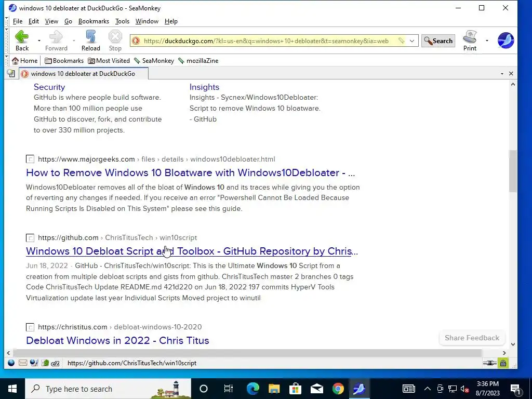Open the URL history dropdown arrow

pos(412,41)
